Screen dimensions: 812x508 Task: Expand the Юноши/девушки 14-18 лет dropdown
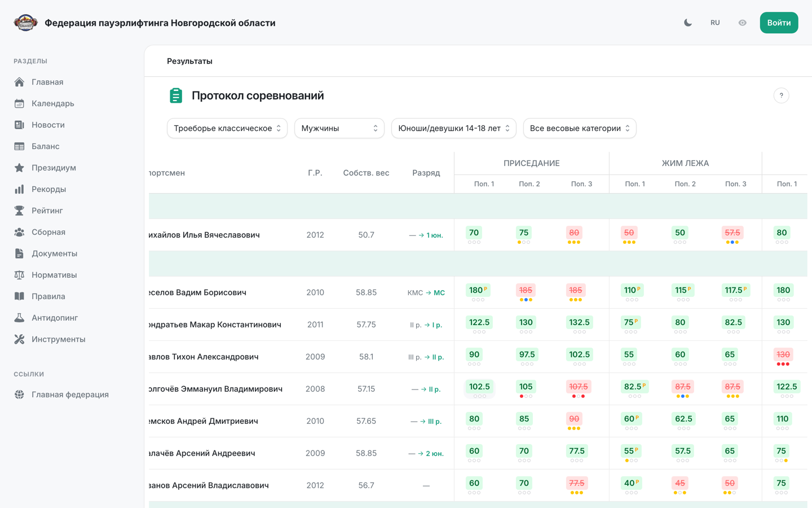(x=454, y=128)
